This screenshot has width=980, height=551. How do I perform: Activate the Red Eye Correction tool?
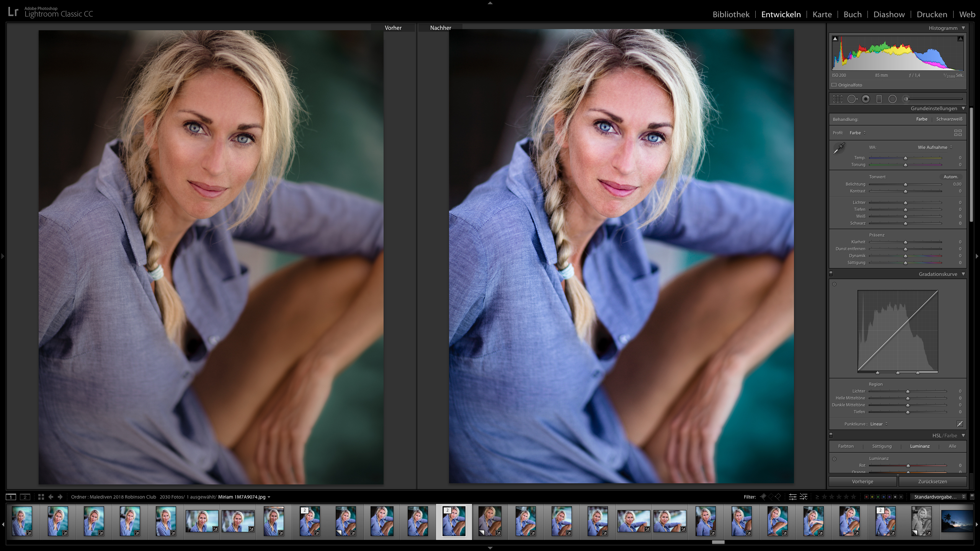(866, 99)
